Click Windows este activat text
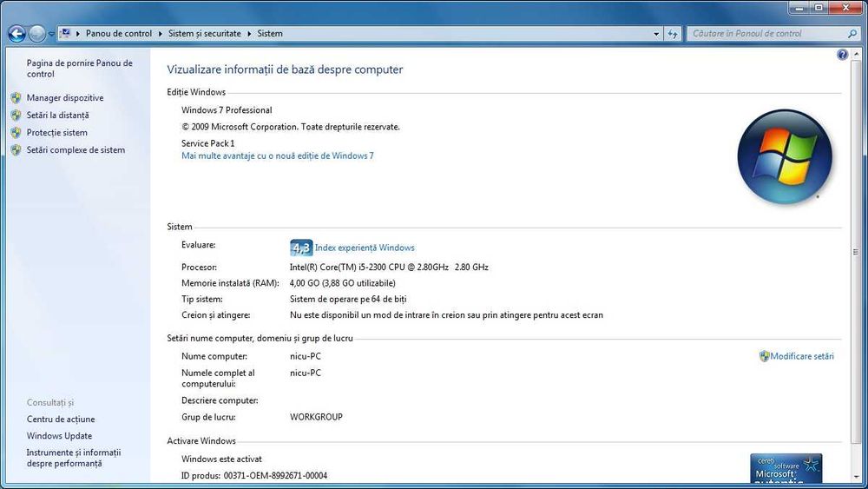 (x=221, y=459)
